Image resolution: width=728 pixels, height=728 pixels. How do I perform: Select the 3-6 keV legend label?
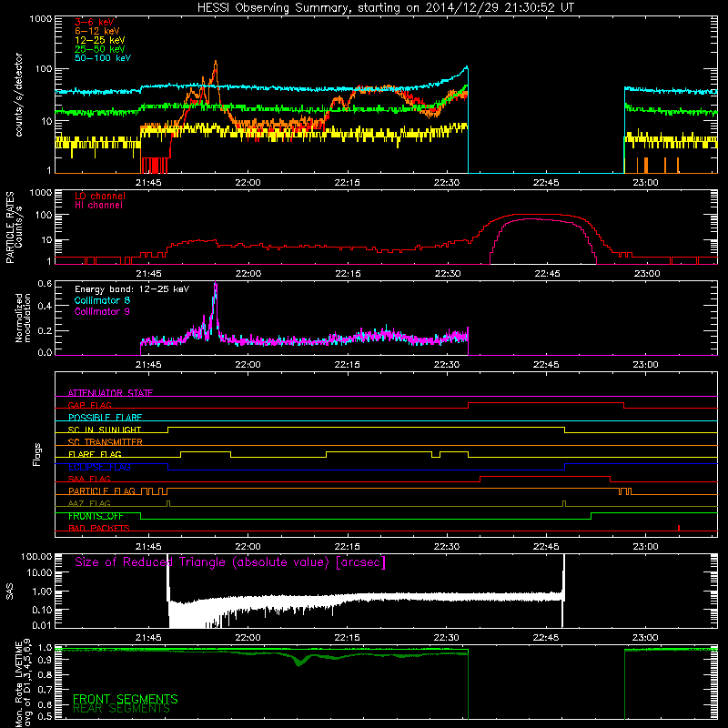[x=95, y=22]
